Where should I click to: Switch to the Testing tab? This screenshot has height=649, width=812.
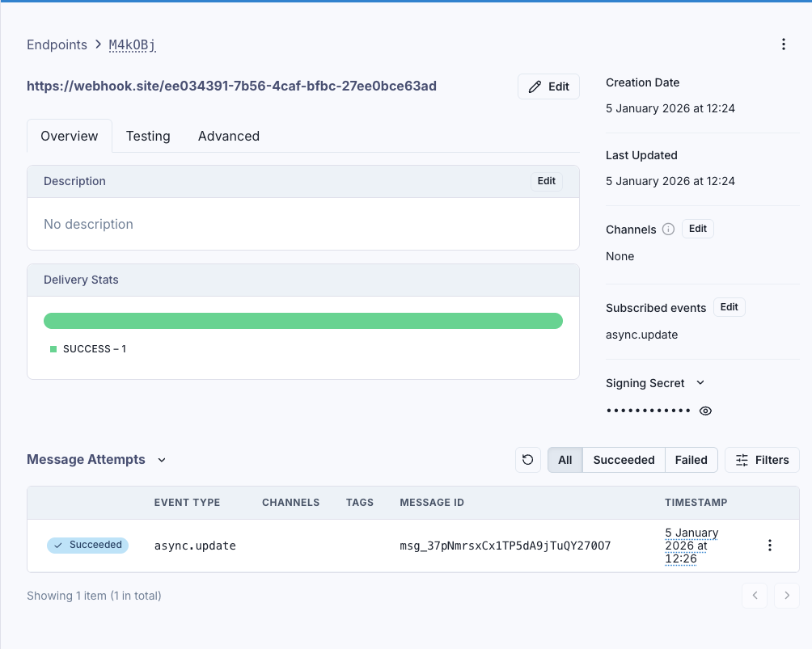tap(148, 136)
